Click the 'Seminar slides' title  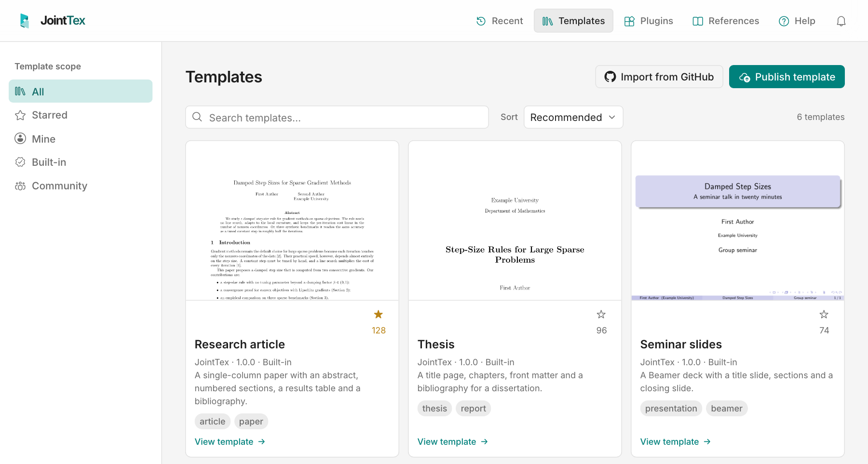pyautogui.click(x=681, y=345)
